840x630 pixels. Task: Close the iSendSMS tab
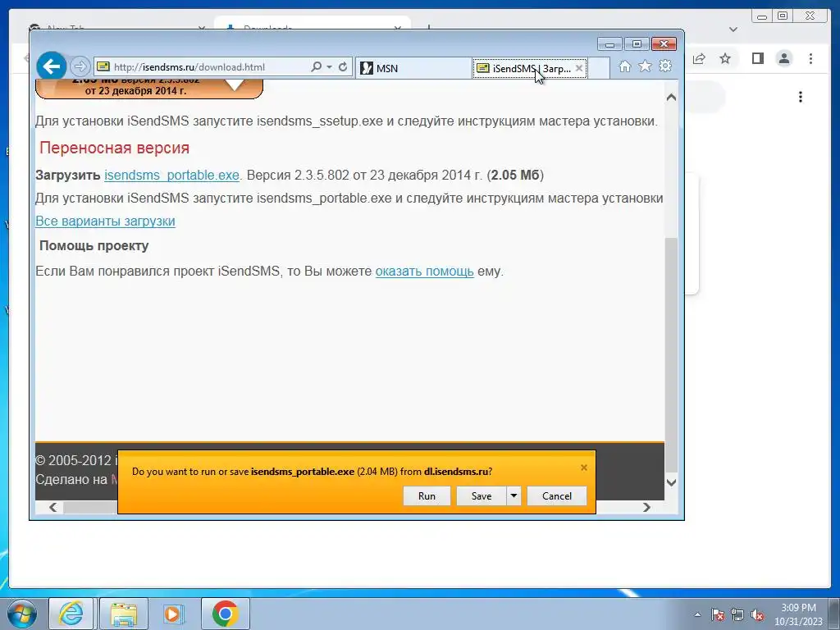pyautogui.click(x=579, y=68)
